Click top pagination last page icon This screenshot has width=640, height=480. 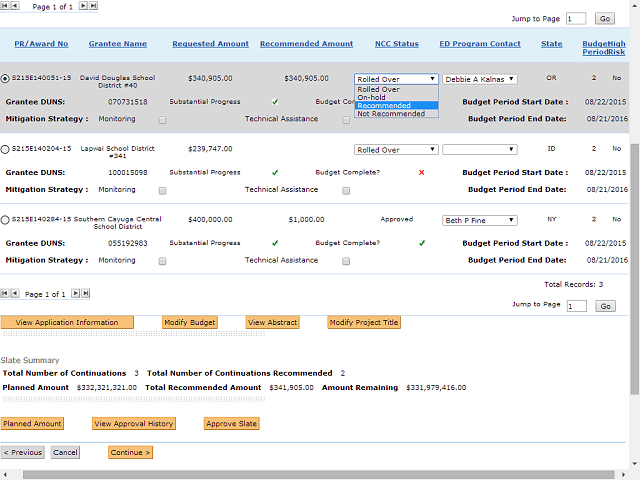(93, 5)
